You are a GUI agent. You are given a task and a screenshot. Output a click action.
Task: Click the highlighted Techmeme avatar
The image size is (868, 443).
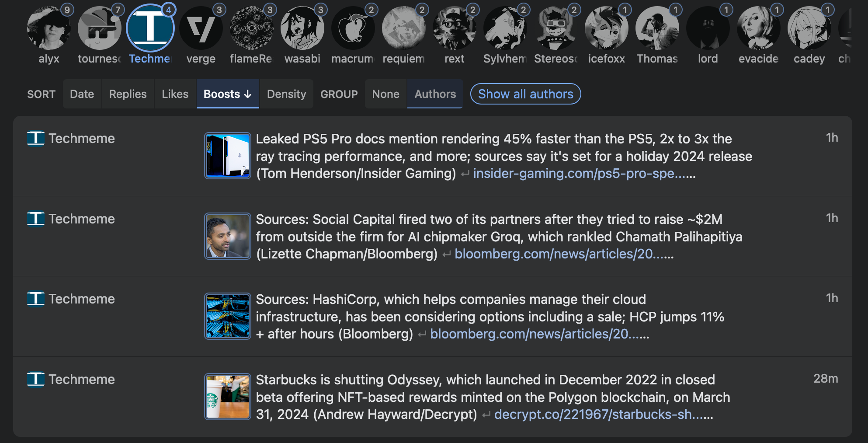[x=150, y=28]
